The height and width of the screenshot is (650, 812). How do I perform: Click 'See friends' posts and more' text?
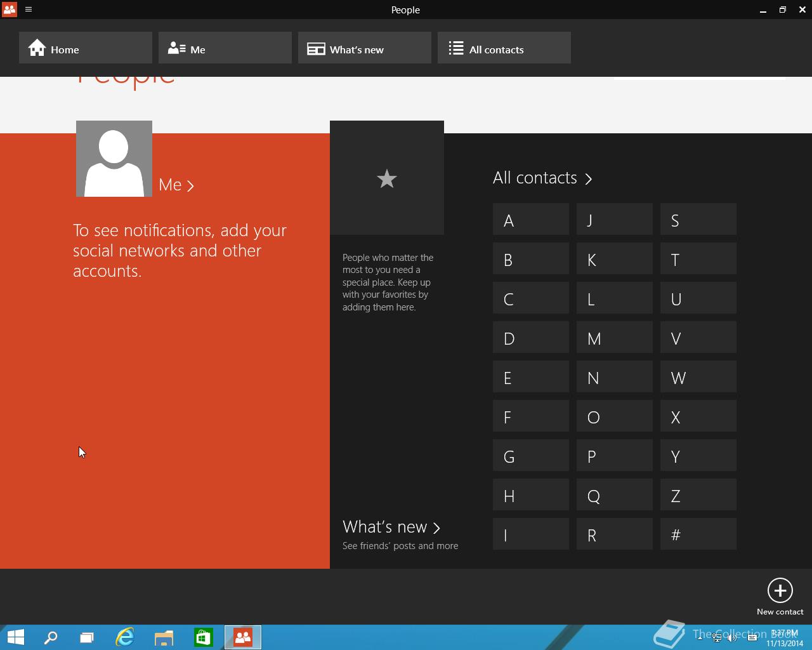pyautogui.click(x=400, y=546)
